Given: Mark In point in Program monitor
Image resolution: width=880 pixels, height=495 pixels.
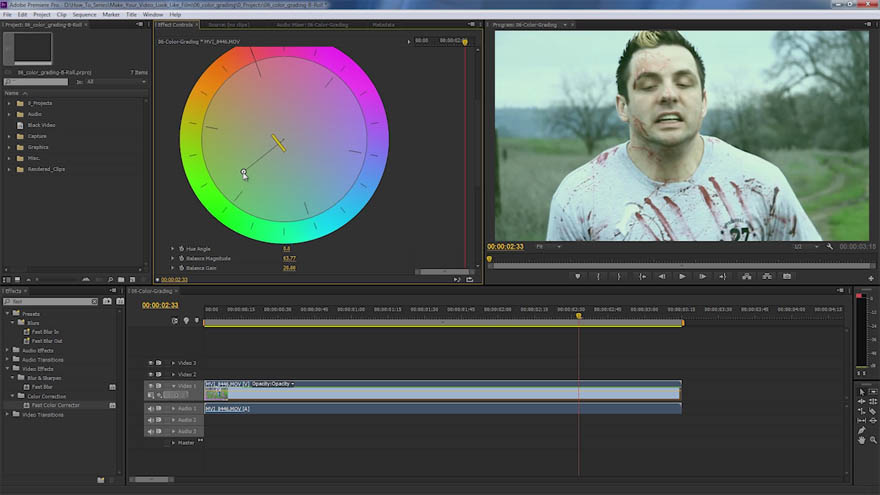Looking at the screenshot, I should 598,276.
